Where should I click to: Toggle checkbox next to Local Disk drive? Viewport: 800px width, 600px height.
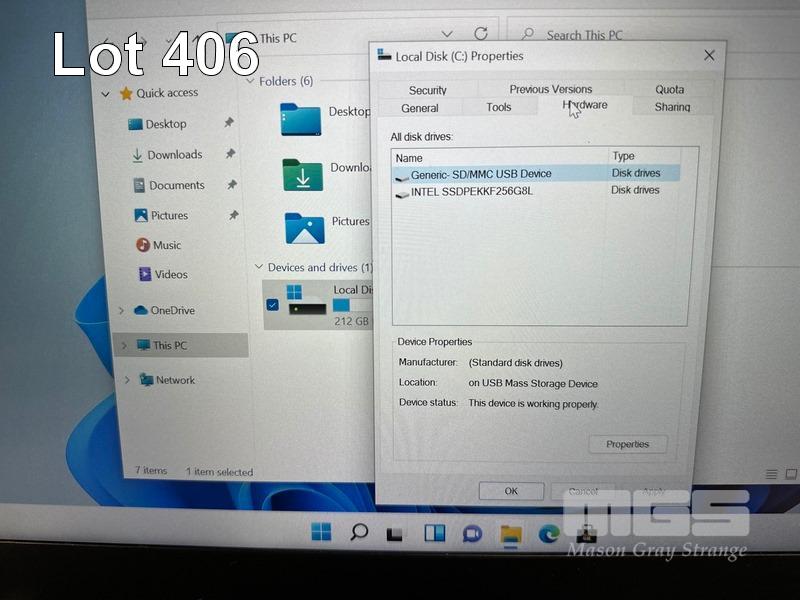pyautogui.click(x=273, y=304)
